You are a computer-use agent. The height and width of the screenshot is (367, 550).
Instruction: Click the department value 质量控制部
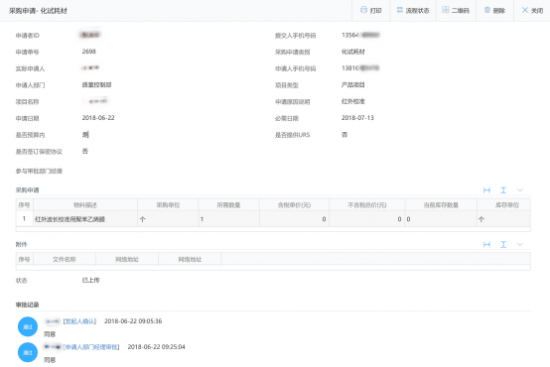tap(96, 85)
